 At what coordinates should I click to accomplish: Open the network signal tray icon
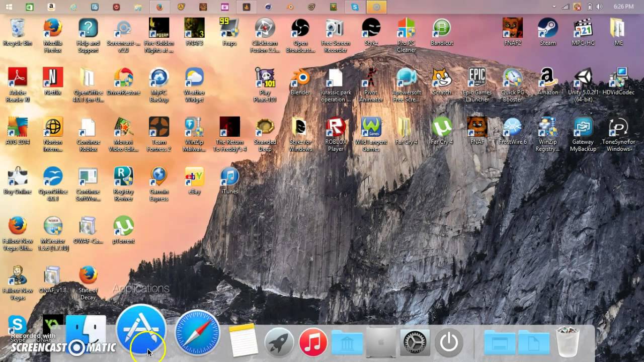[566, 7]
